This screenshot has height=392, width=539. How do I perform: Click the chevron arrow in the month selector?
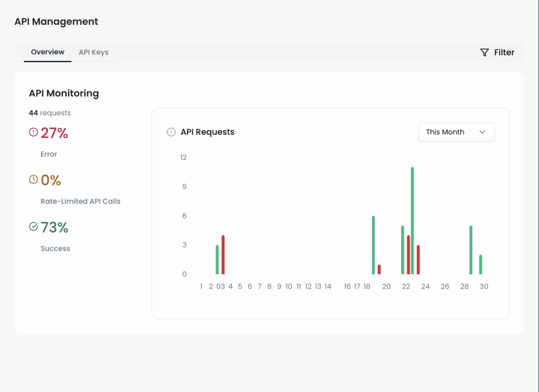click(x=482, y=132)
